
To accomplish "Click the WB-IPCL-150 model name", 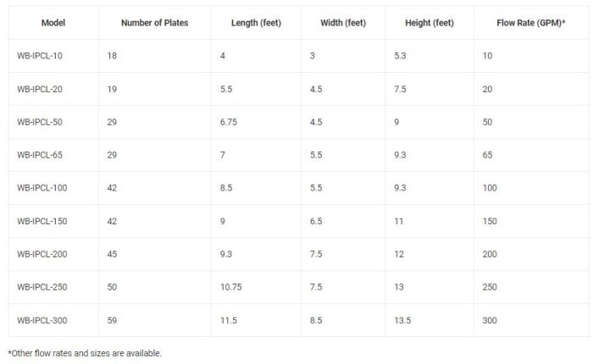I will 42,221.
